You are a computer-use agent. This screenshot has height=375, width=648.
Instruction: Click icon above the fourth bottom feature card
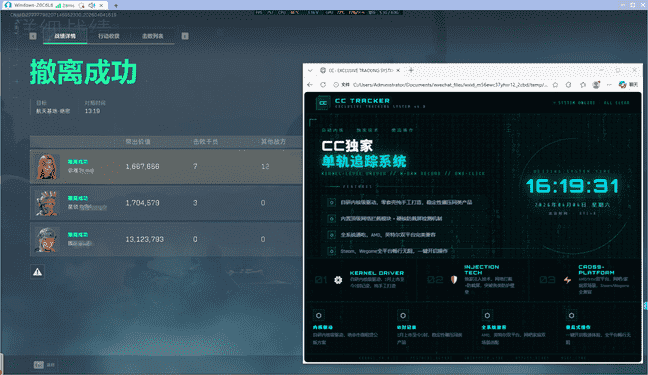(x=572, y=315)
